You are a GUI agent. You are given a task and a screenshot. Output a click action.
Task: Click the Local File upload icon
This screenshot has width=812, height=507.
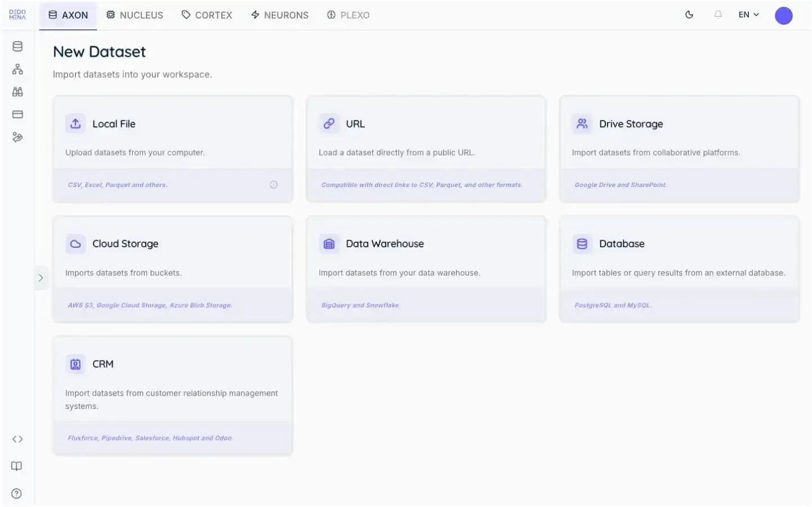point(75,123)
